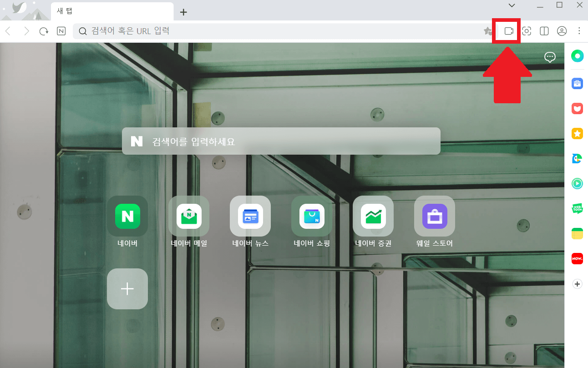The width and height of the screenshot is (588, 368).
Task: Reload the current page
Action: pos(44,31)
